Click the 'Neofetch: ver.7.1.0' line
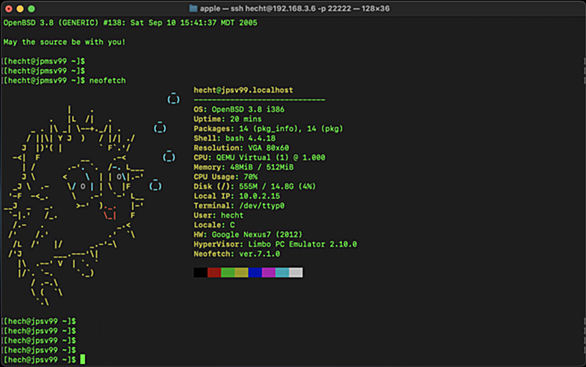This screenshot has height=367, width=586. (x=237, y=254)
